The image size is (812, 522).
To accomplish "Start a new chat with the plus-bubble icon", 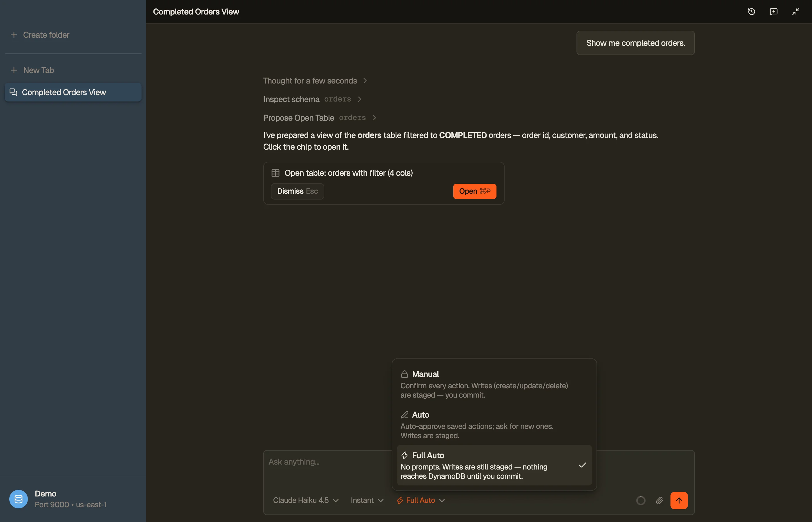I will pos(773,12).
